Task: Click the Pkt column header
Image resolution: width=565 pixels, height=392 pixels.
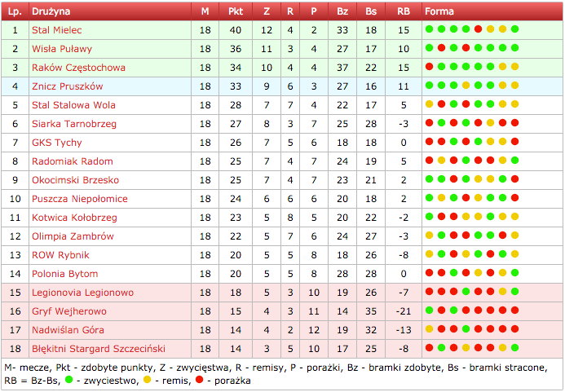Action: 236,12
